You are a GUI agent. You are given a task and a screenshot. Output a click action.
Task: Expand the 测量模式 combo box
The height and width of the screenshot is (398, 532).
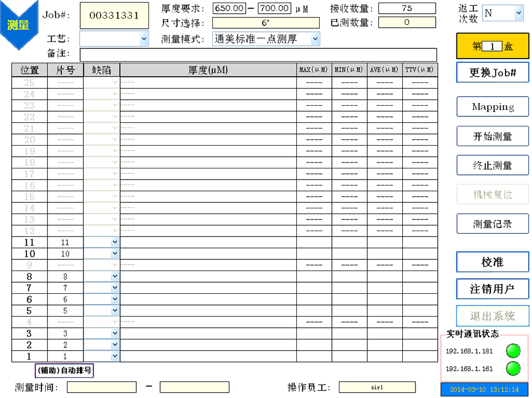pyautogui.click(x=315, y=39)
